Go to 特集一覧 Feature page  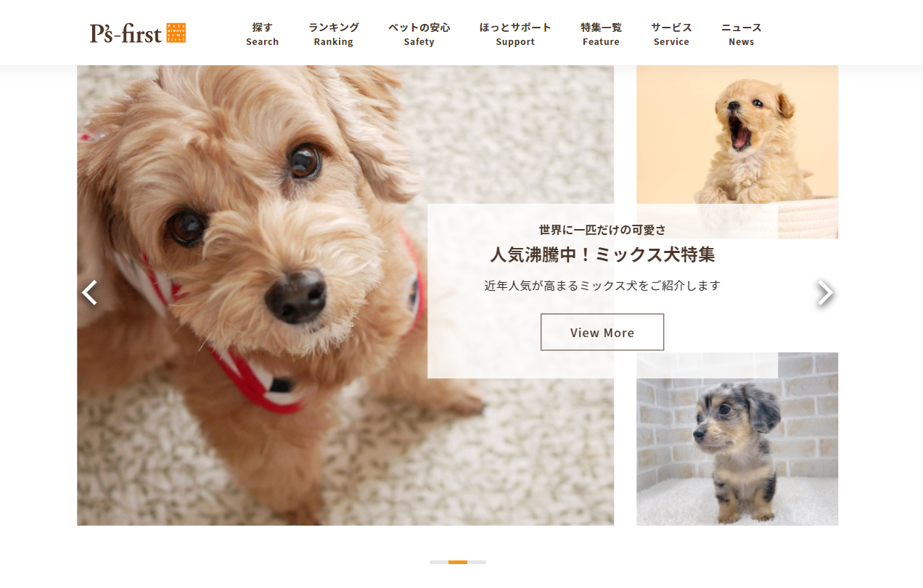pos(601,34)
